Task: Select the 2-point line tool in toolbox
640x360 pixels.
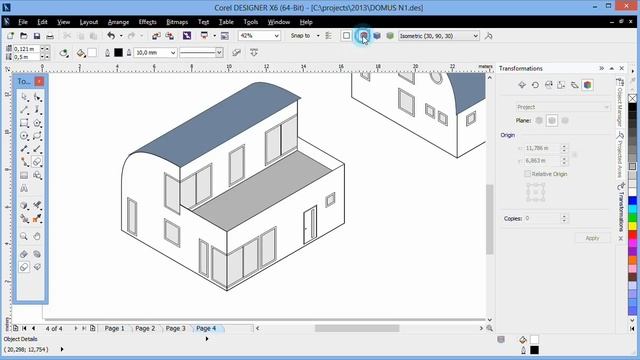Action: [24, 110]
